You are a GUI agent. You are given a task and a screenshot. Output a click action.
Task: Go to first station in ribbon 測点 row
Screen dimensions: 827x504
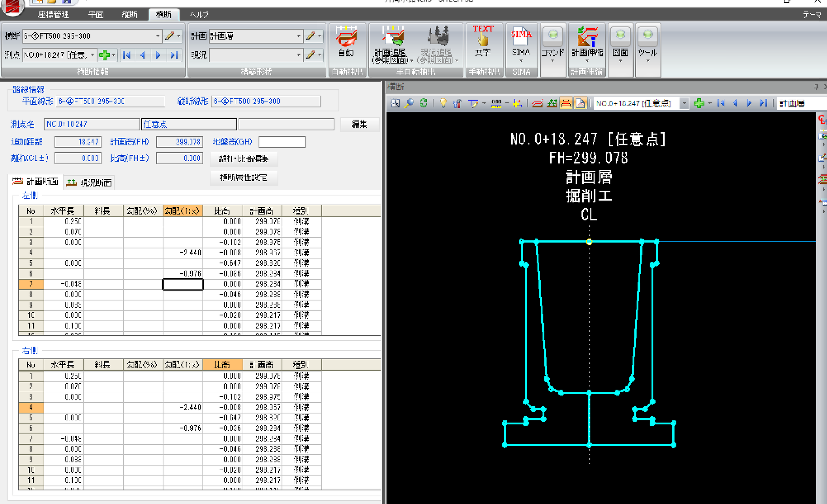127,55
